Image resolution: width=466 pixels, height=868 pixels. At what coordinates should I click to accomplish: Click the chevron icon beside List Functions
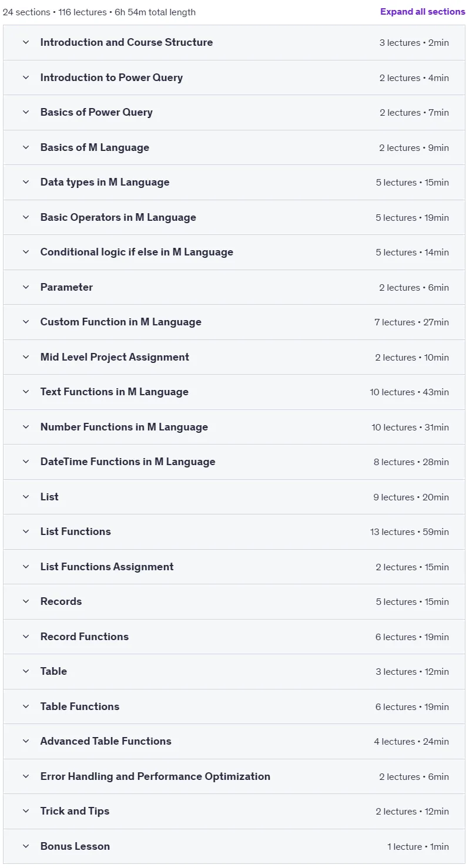(26, 531)
